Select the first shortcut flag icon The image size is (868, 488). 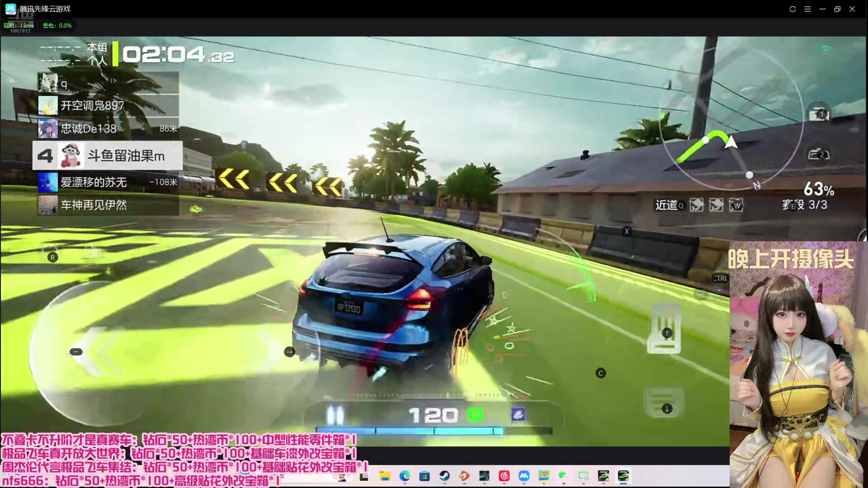[x=697, y=205]
